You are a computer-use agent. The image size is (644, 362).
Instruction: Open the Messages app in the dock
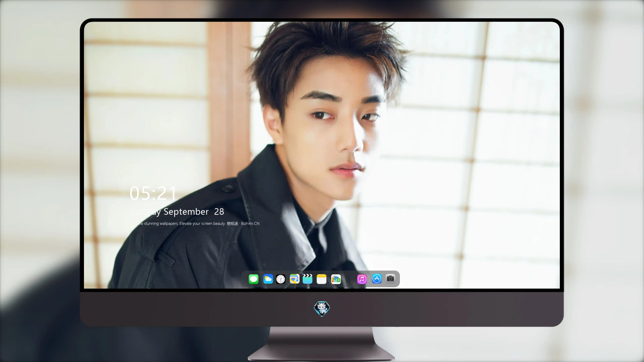coord(254,279)
